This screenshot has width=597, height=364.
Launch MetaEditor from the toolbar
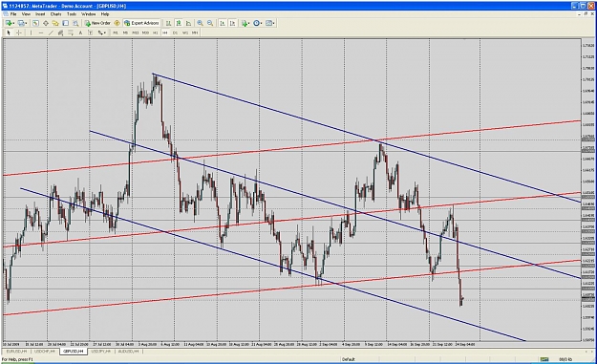coord(117,23)
